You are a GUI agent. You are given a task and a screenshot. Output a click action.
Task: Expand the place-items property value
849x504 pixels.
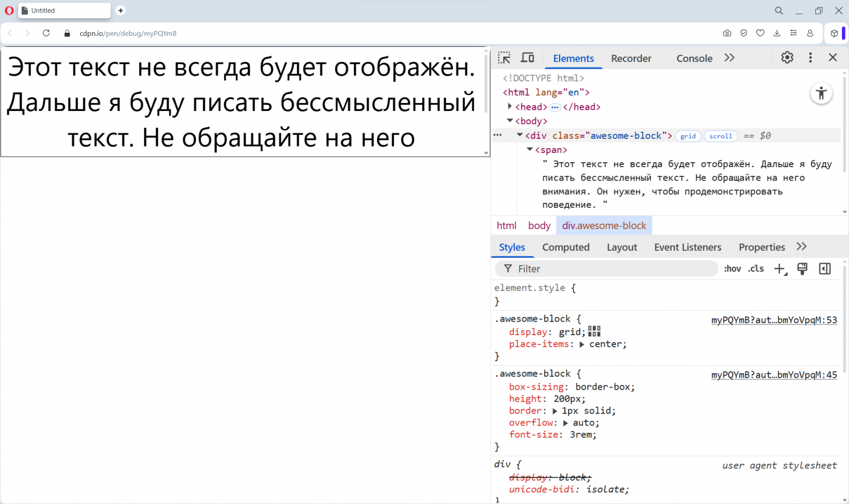tap(582, 343)
